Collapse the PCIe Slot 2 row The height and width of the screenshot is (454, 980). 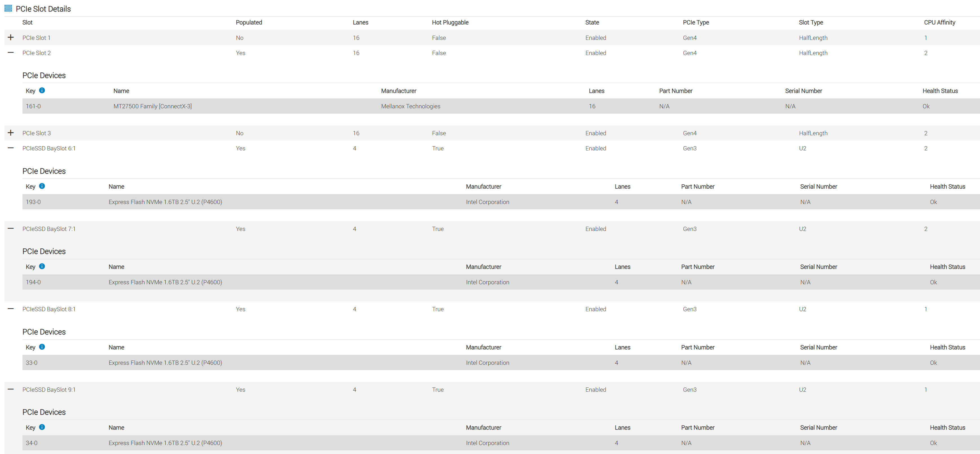pos(11,52)
